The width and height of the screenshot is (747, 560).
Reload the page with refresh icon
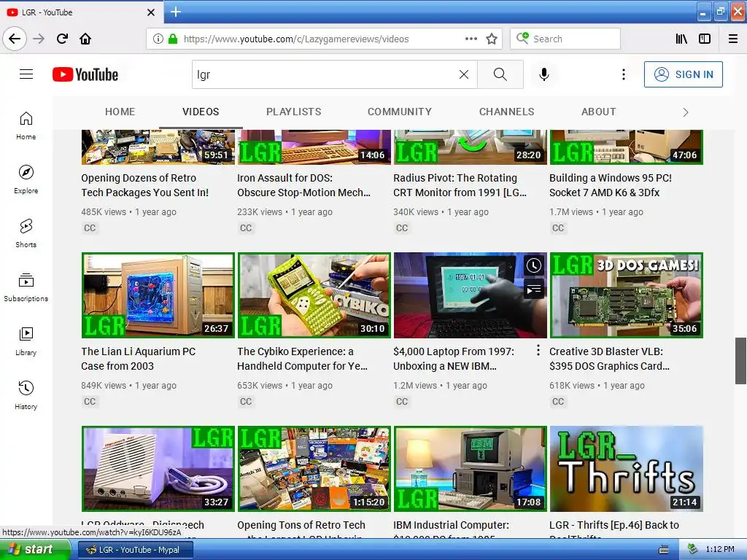(x=62, y=39)
